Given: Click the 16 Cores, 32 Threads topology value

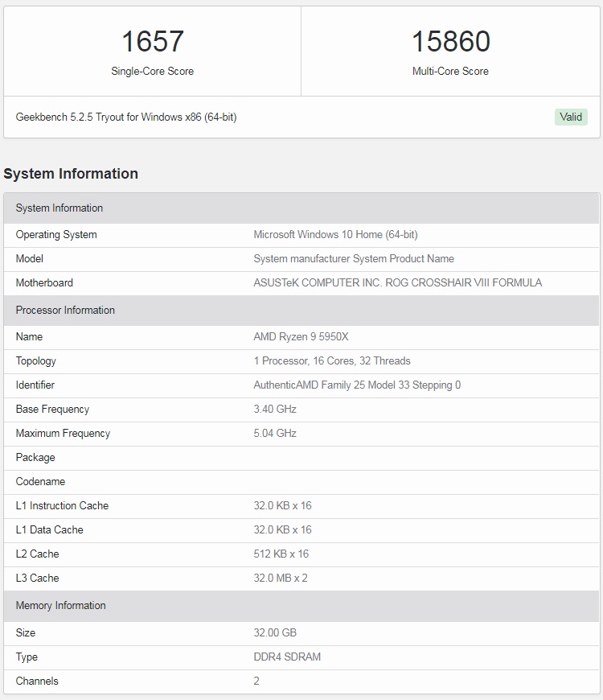Looking at the screenshot, I should pos(332,360).
